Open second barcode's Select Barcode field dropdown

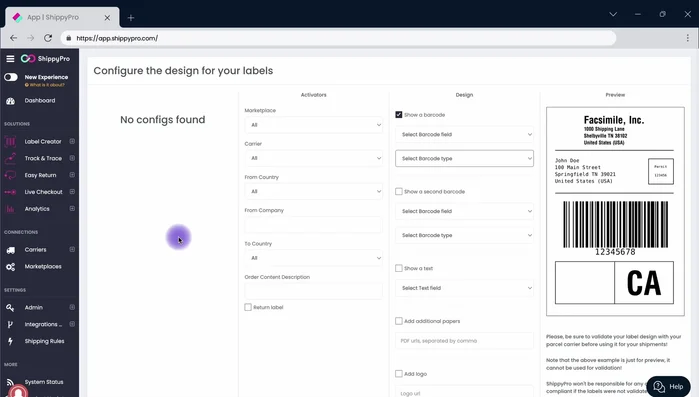coord(464,211)
